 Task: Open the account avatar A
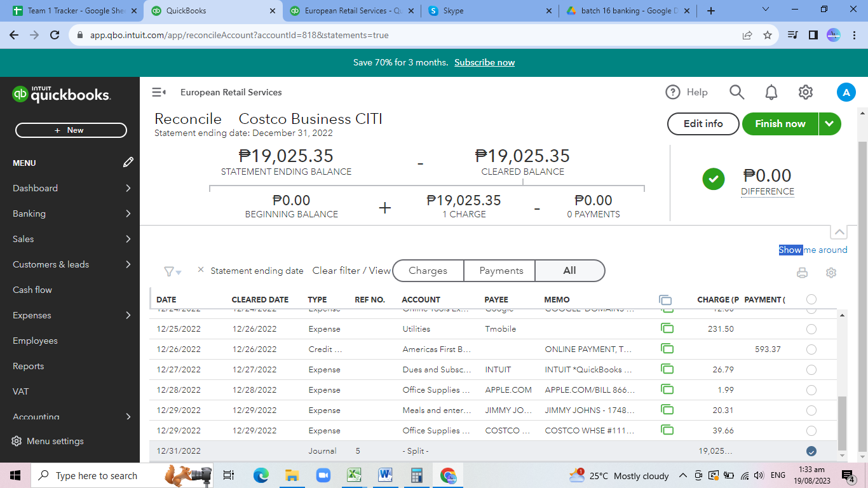click(846, 93)
